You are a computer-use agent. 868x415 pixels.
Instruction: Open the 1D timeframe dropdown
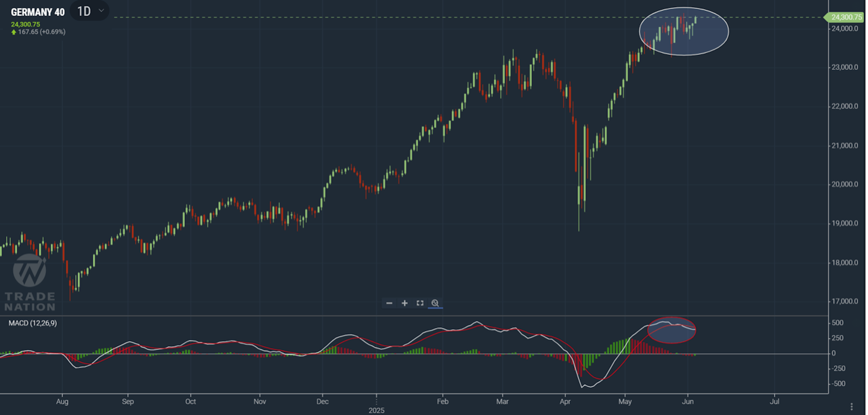pos(90,11)
